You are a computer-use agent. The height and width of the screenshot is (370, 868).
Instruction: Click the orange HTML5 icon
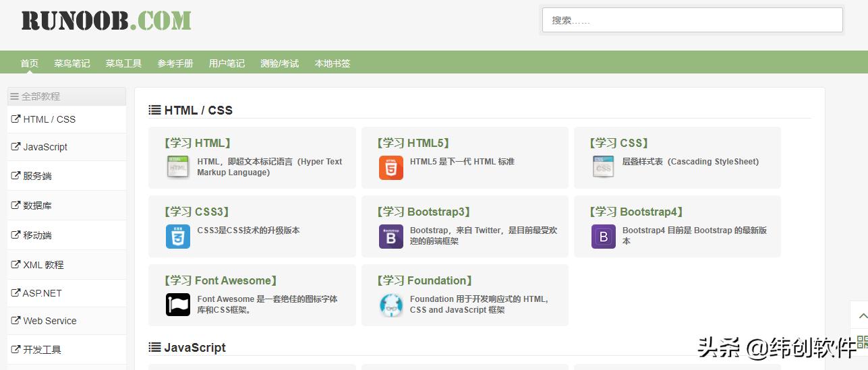(390, 167)
